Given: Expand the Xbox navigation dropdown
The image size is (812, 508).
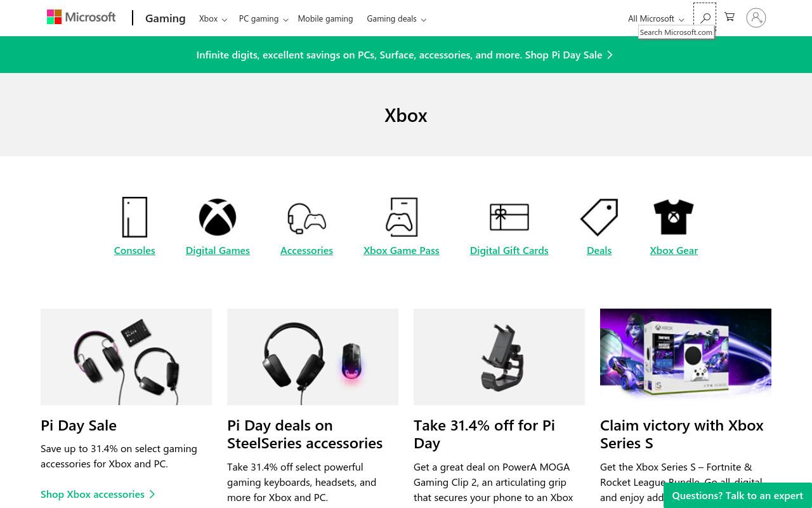Looking at the screenshot, I should (x=213, y=18).
